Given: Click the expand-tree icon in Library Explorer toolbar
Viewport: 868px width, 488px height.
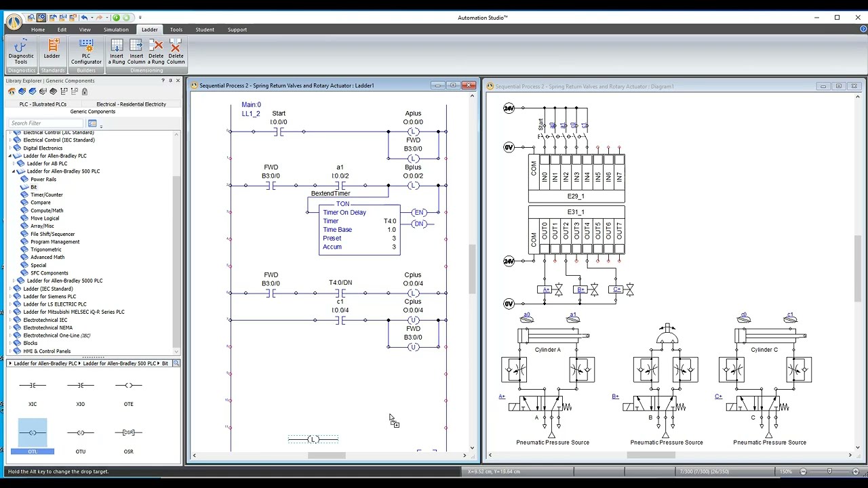Looking at the screenshot, I should (64, 91).
